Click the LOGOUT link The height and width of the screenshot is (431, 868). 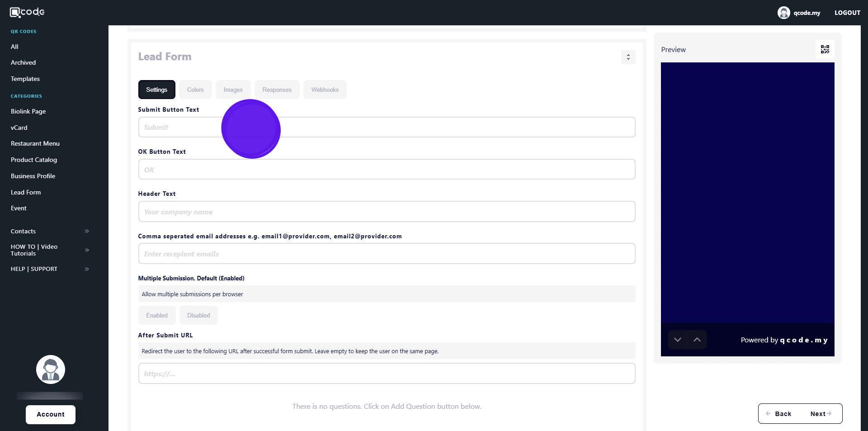click(847, 13)
